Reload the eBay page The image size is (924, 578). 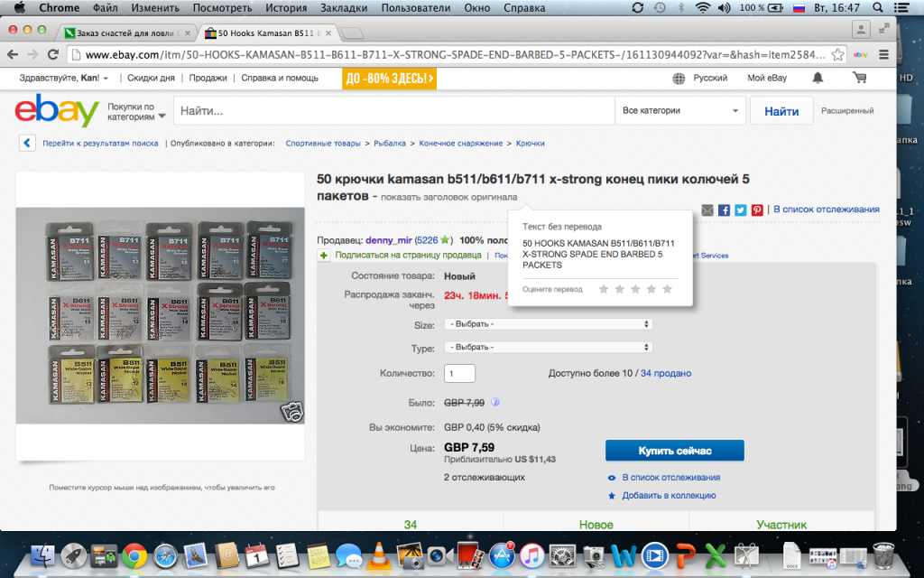point(53,54)
